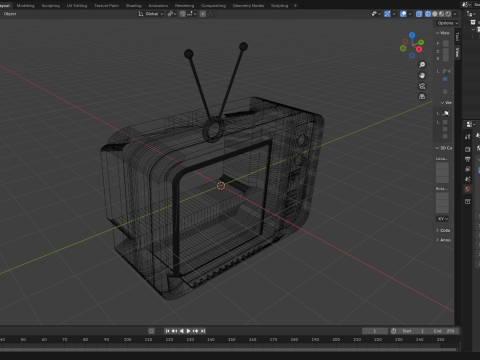The image size is (480, 360).
Task: Open the properties editor type dropdown
Action: (471, 124)
